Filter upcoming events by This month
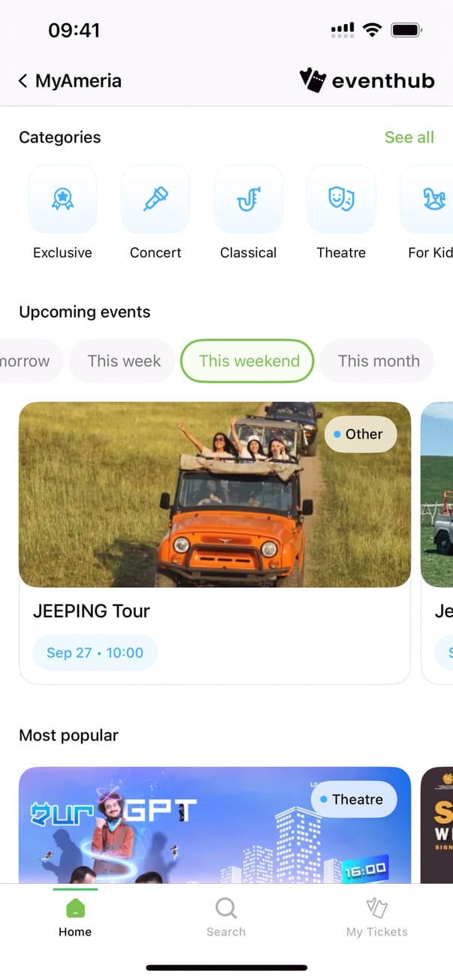The width and height of the screenshot is (453, 980). coord(378,361)
